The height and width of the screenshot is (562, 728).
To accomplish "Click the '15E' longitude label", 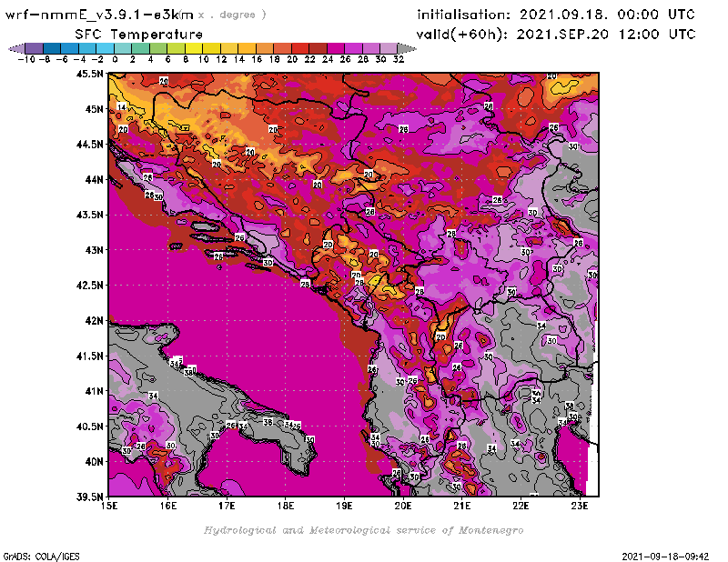I will pyautogui.click(x=109, y=506).
